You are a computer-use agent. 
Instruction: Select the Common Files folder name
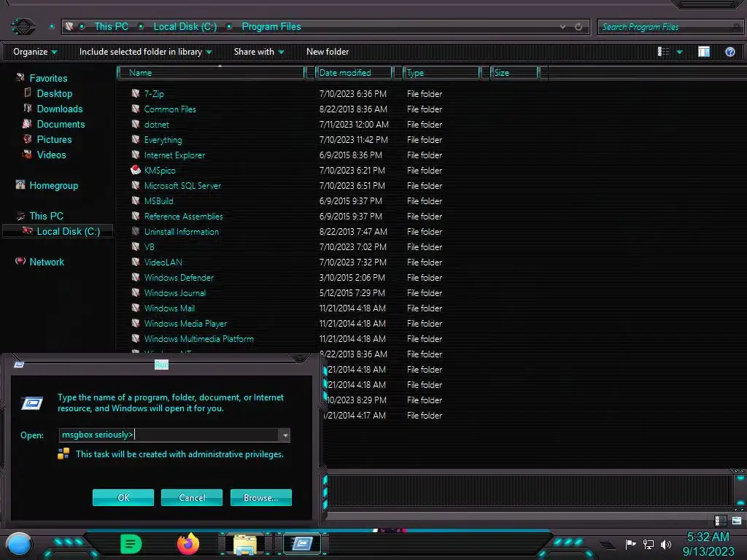point(169,109)
